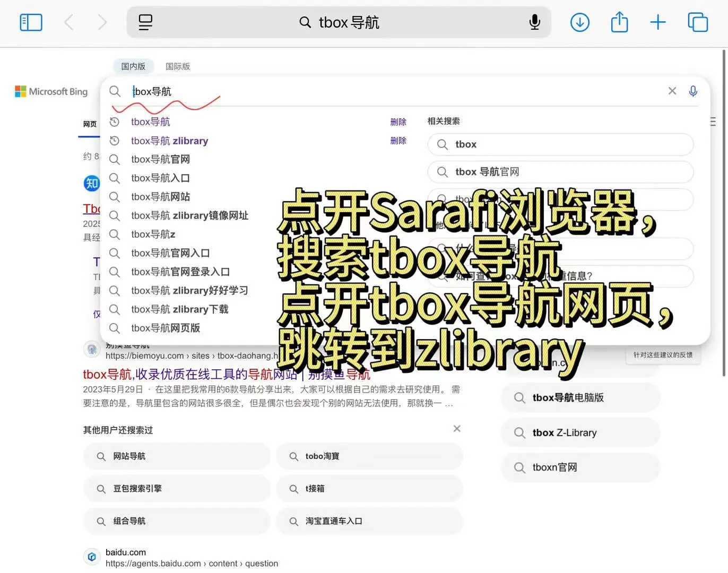Image resolution: width=728 pixels, height=573 pixels.
Task: Choose suggestion tbox导航官网入口
Action: tap(170, 253)
